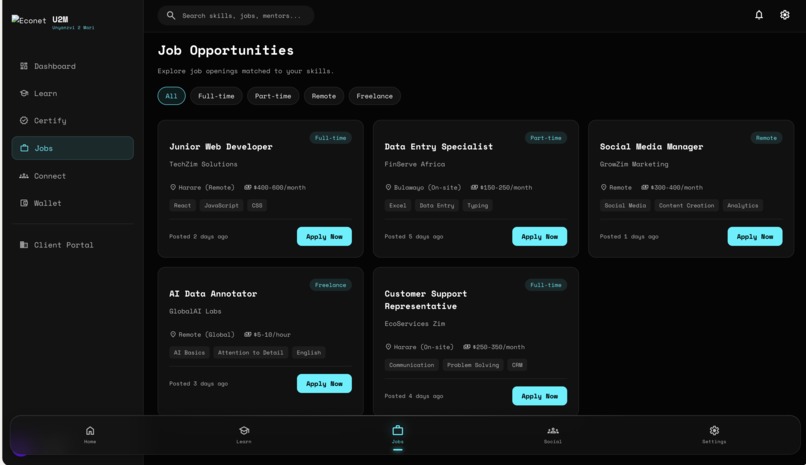Apply Now for Social Media Manager
This screenshot has height=465, width=806.
[x=755, y=236]
